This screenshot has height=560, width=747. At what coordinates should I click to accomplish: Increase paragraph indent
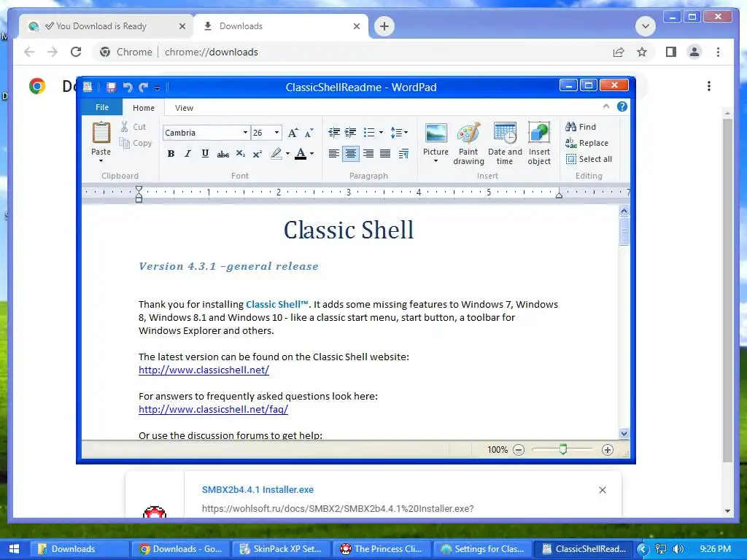tap(351, 133)
